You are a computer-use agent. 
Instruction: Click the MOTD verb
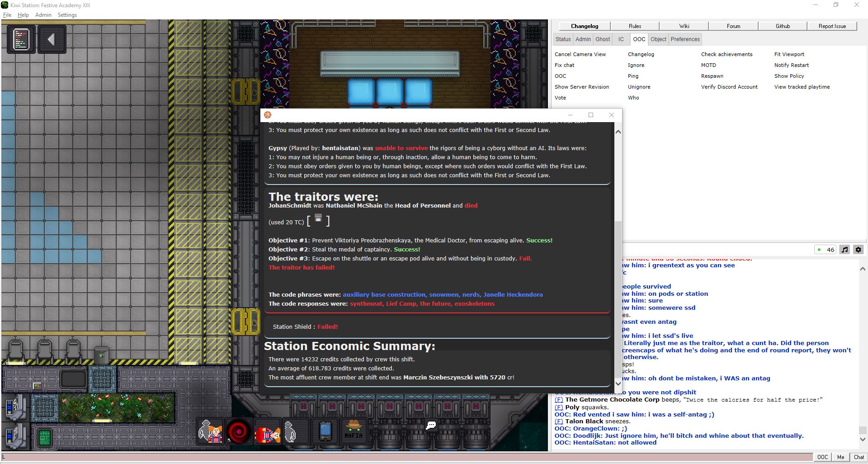(708, 65)
